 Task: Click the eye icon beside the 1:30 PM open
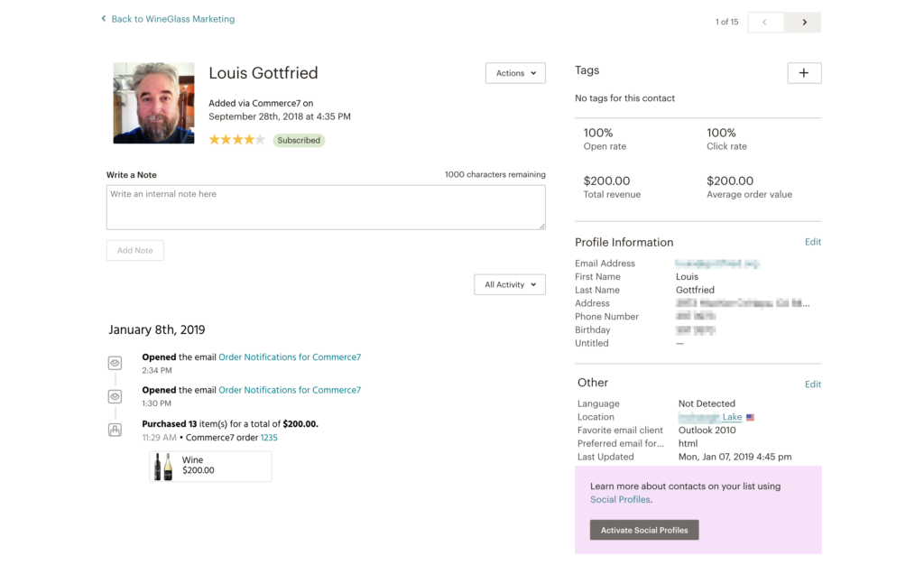coord(115,396)
